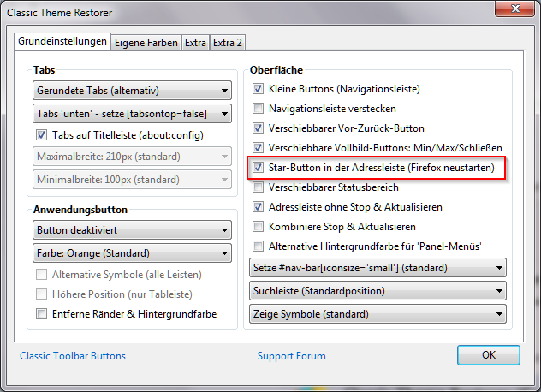Open the Extra 2 tab
The image size is (541, 392).
click(228, 42)
